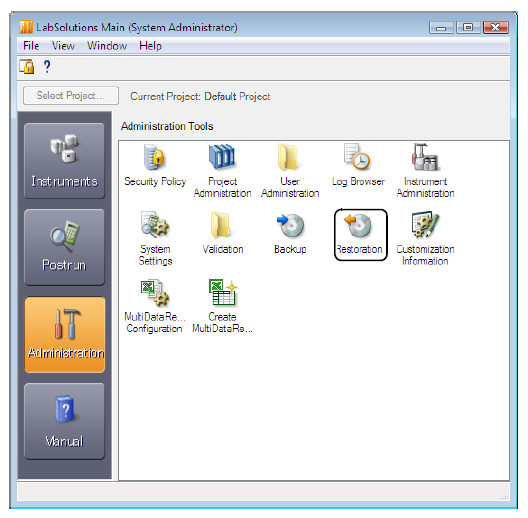528x518 pixels.
Task: Open the Log Browser icon
Action: point(358,165)
